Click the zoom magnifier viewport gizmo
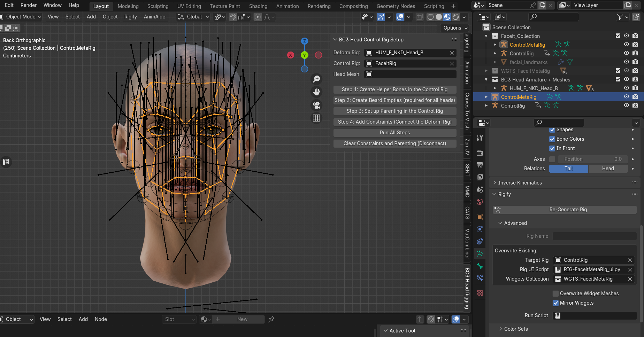Image resolution: width=644 pixels, height=337 pixels. 316,79
